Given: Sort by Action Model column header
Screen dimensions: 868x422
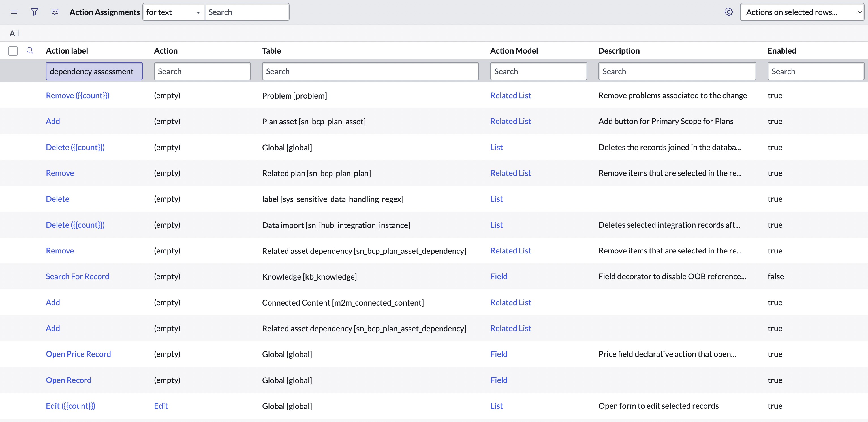Looking at the screenshot, I should tap(514, 51).
